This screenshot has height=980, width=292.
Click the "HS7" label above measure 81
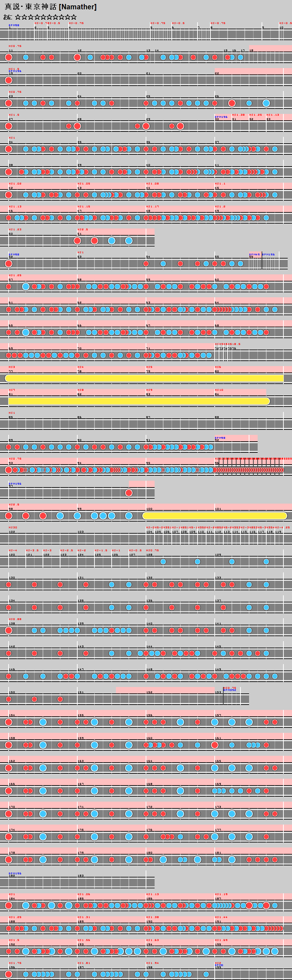pos(12,390)
